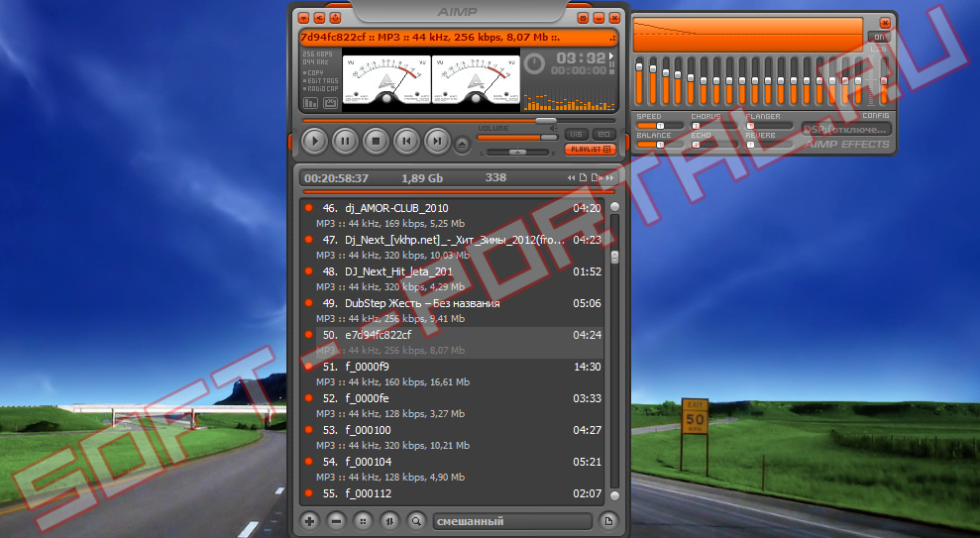Image resolution: width=980 pixels, height=538 pixels.
Task: Remove tracks with the minus button
Action: (336, 521)
